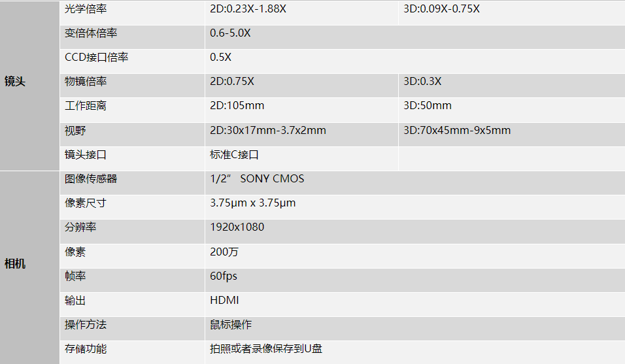Select the HDMI output value
The image size is (625, 364).
tap(224, 301)
